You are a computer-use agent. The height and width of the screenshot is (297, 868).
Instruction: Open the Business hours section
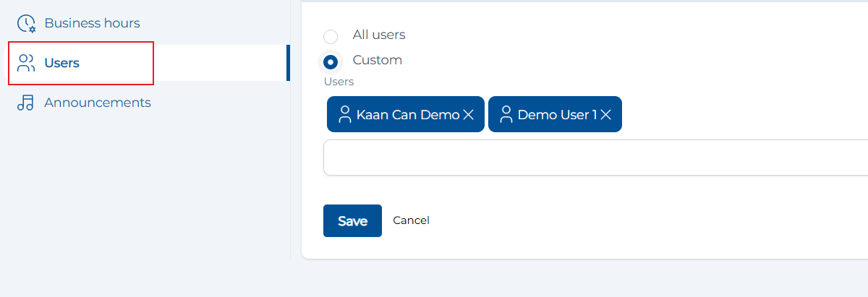pyautogui.click(x=92, y=23)
